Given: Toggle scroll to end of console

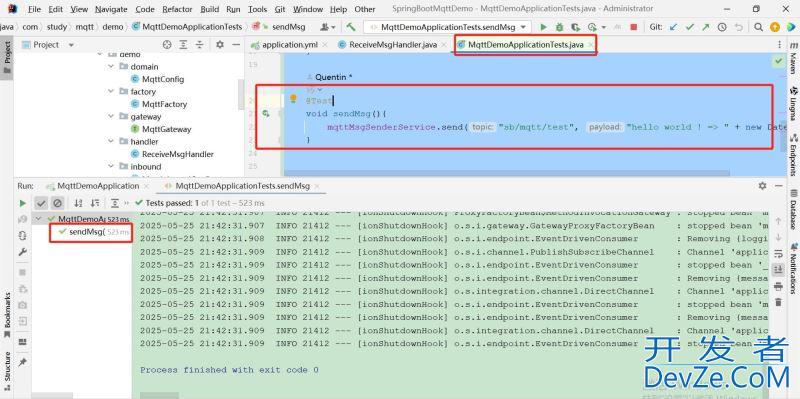Looking at the screenshot, I should tap(778, 269).
